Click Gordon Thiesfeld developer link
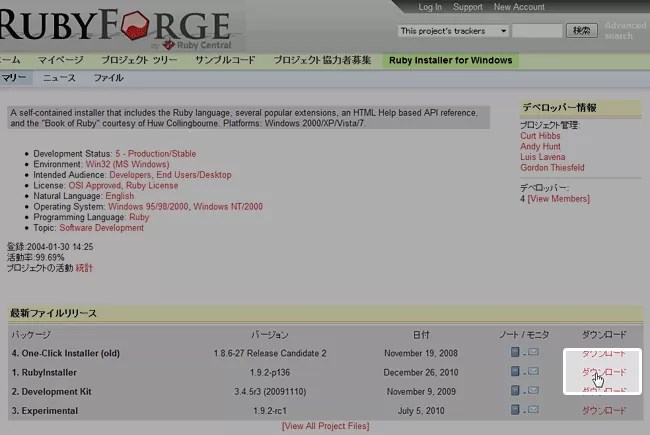The image size is (650, 435). click(x=552, y=168)
